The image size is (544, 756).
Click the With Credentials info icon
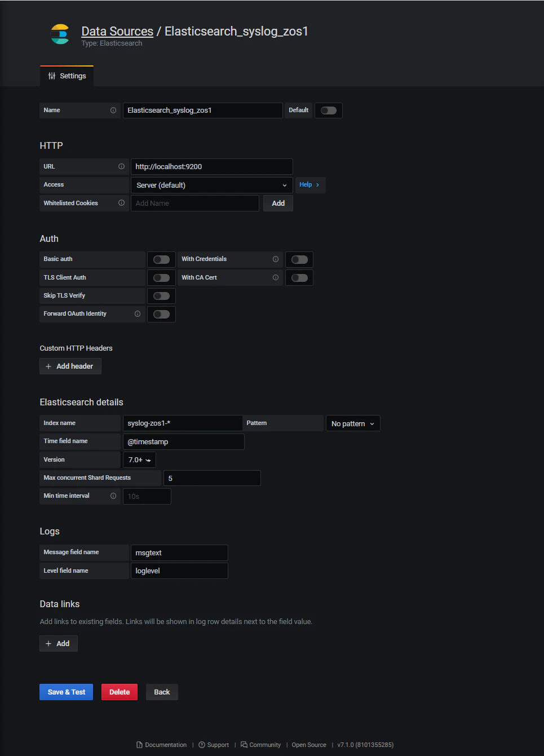coord(276,259)
